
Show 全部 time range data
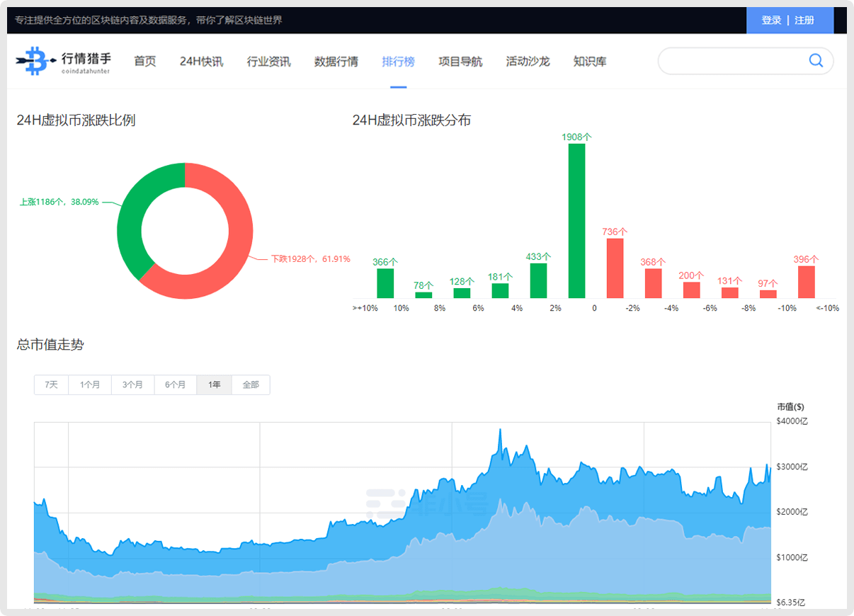251,385
